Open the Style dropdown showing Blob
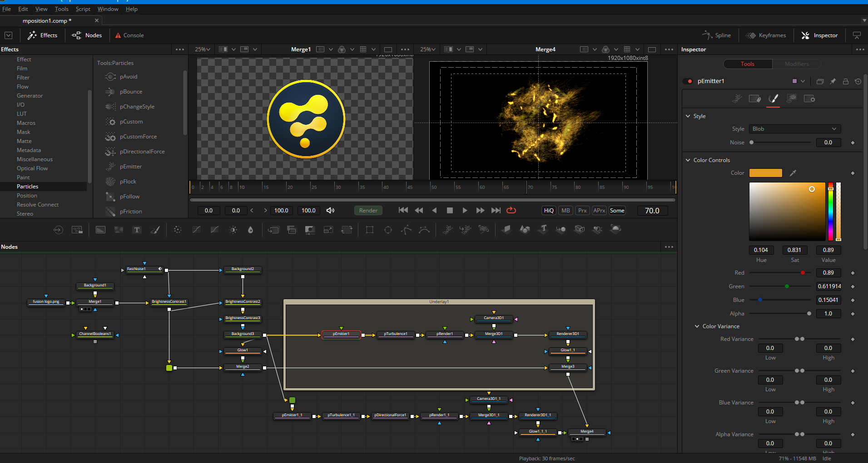The width and height of the screenshot is (868, 463). (x=794, y=129)
